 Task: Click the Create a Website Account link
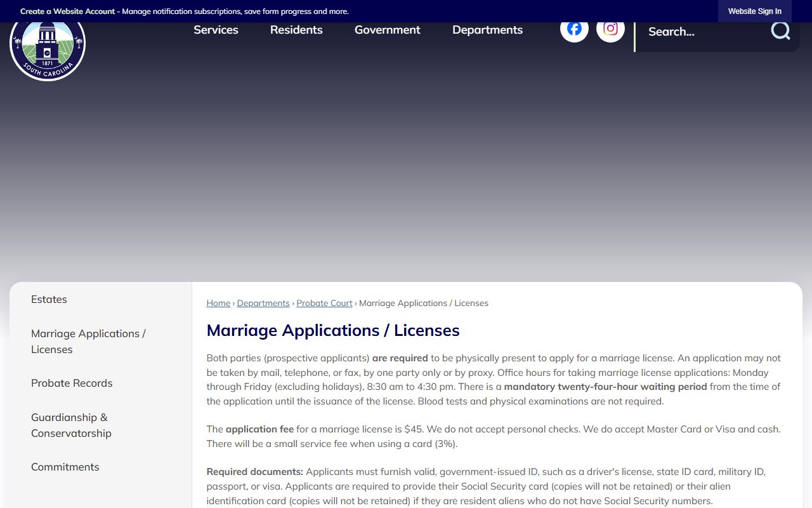pyautogui.click(x=68, y=11)
